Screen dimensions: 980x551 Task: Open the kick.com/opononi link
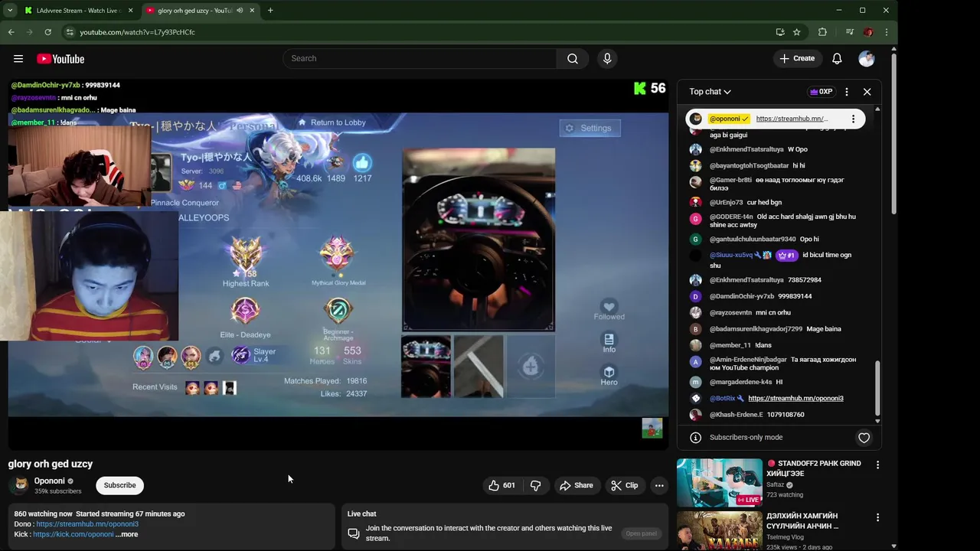73,534
